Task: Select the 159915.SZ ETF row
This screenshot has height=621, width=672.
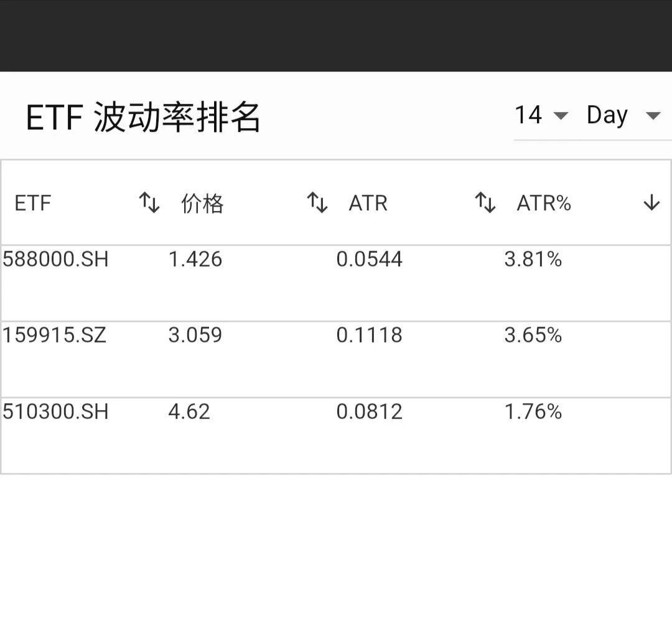Action: pyautogui.click(x=336, y=360)
